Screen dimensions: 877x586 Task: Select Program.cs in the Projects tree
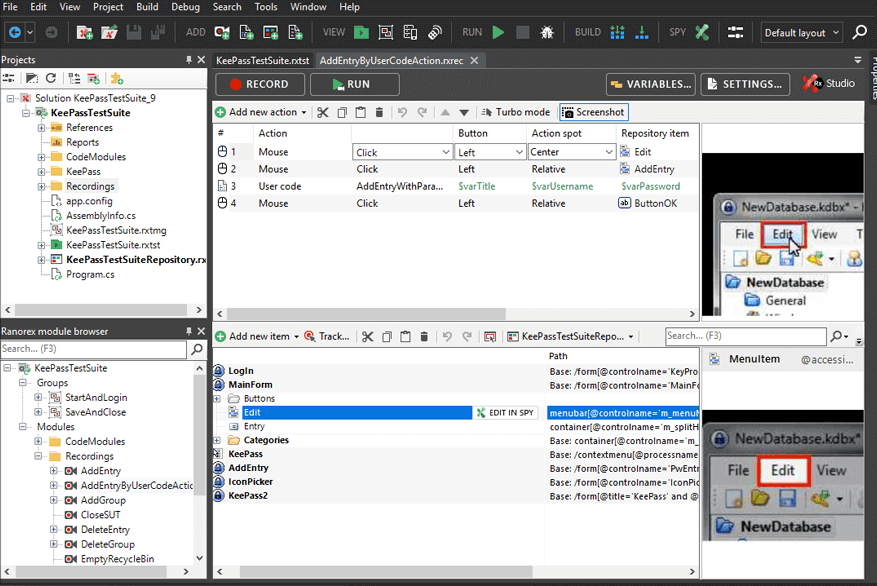pos(90,275)
